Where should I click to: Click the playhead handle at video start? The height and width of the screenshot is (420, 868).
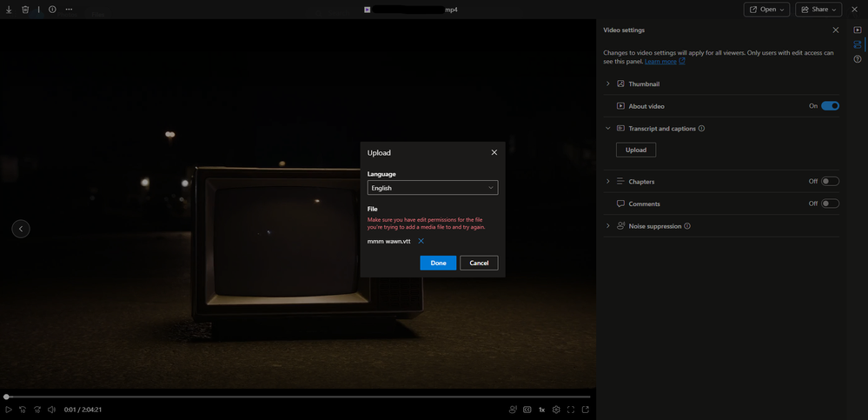[x=6, y=397]
